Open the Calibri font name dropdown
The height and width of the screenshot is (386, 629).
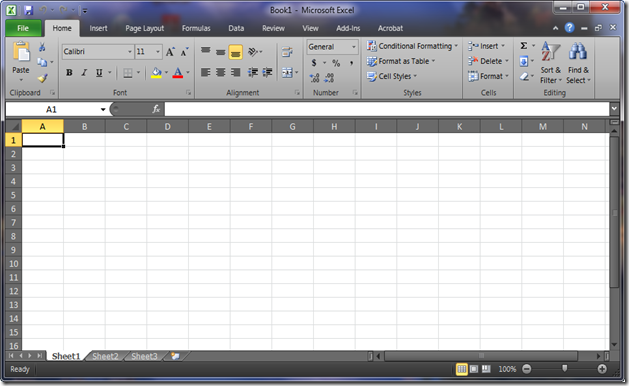click(x=130, y=52)
